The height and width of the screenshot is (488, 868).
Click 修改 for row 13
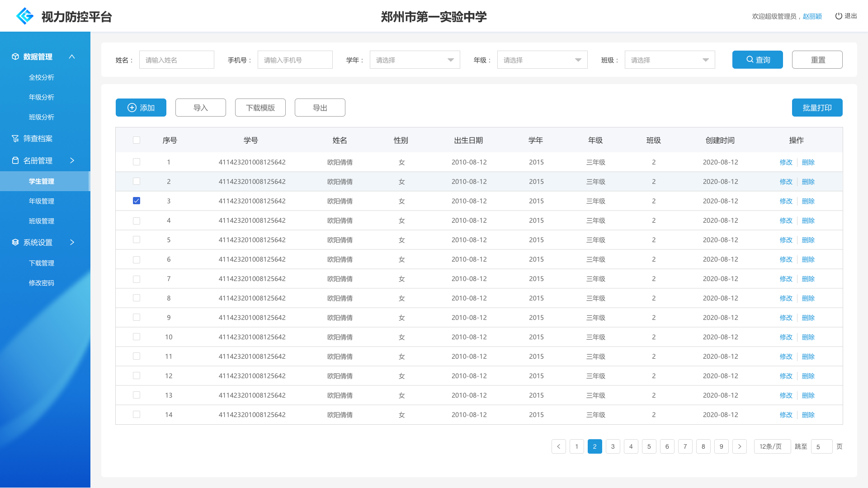(786, 395)
